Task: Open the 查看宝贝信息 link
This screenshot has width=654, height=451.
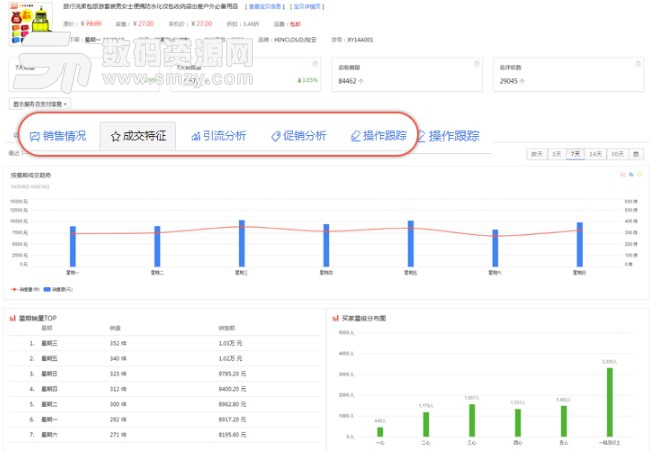Action: 265,7
